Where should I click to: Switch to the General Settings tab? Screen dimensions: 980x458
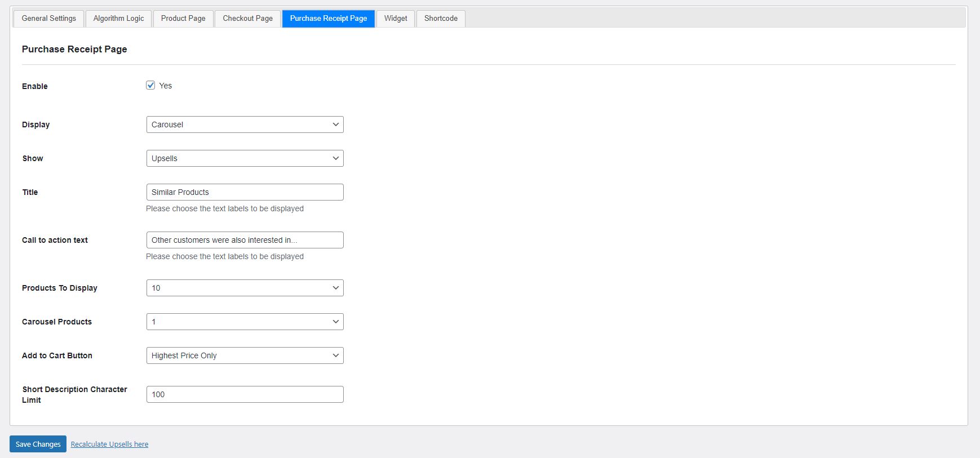[48, 19]
